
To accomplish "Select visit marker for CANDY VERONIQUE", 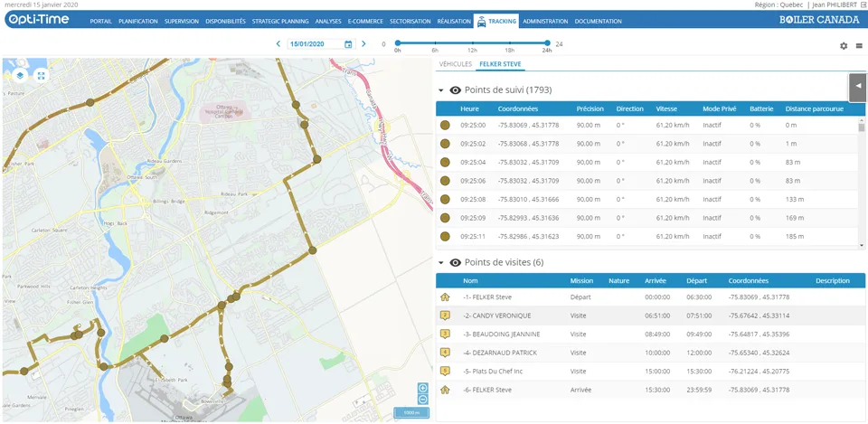I will [444, 316].
